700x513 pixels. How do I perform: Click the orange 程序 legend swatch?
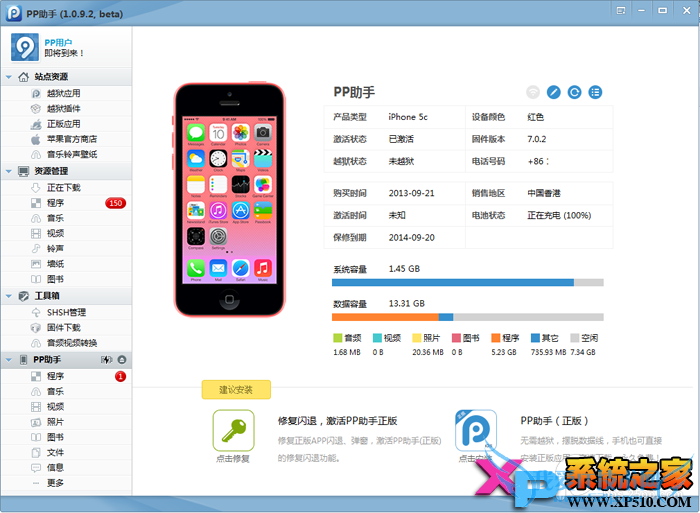pos(496,338)
